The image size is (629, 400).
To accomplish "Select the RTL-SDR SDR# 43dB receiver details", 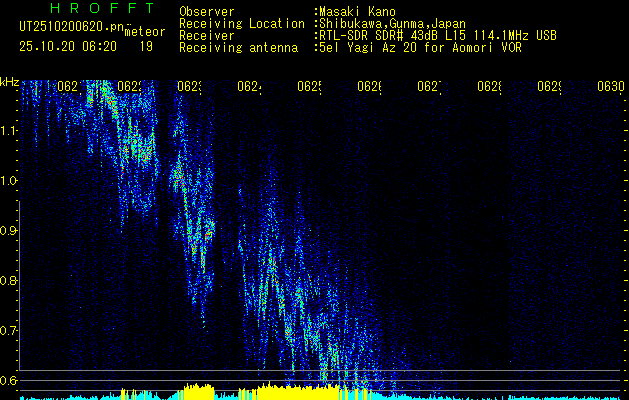I will [x=438, y=36].
